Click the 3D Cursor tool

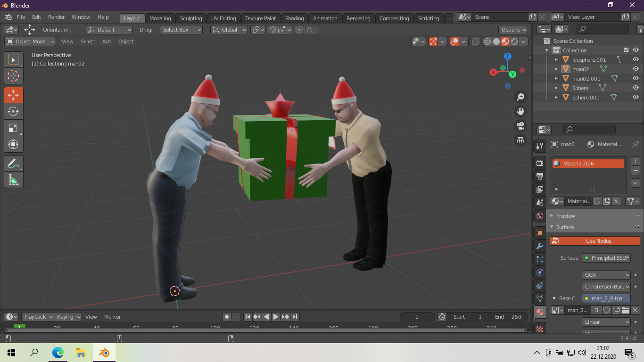[x=13, y=76]
